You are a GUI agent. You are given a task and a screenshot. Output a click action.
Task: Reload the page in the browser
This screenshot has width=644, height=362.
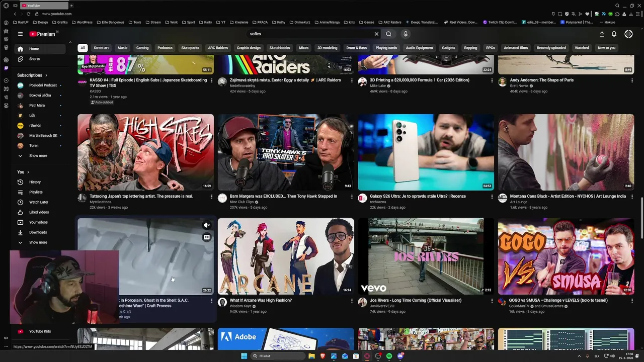click(28, 14)
